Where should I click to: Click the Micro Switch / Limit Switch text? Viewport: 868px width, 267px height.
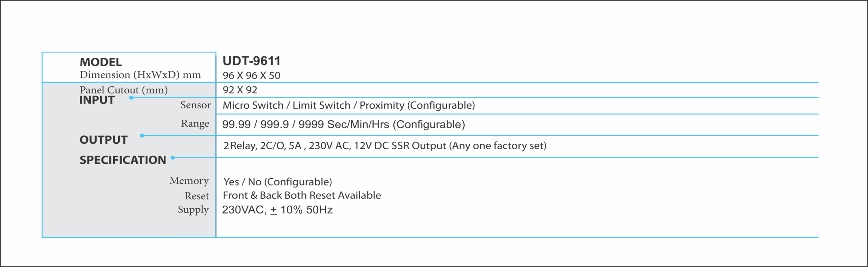[x=287, y=105]
